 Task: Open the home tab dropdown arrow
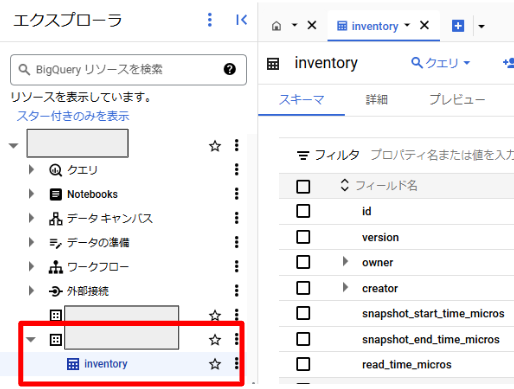294,25
